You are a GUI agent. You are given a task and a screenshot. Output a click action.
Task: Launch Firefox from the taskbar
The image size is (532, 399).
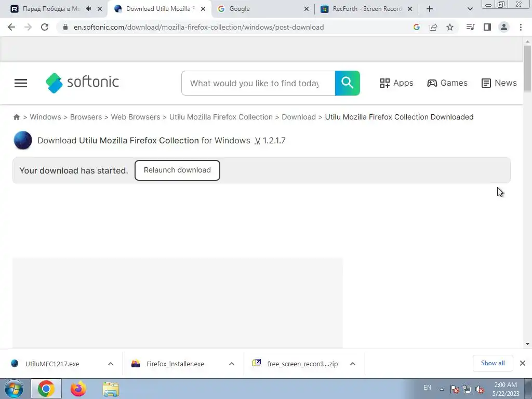78,389
